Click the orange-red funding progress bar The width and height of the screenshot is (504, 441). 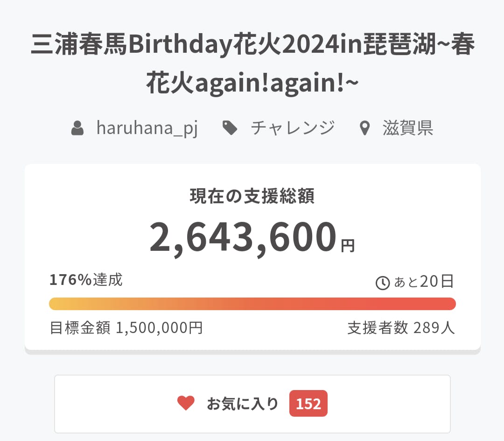252,304
